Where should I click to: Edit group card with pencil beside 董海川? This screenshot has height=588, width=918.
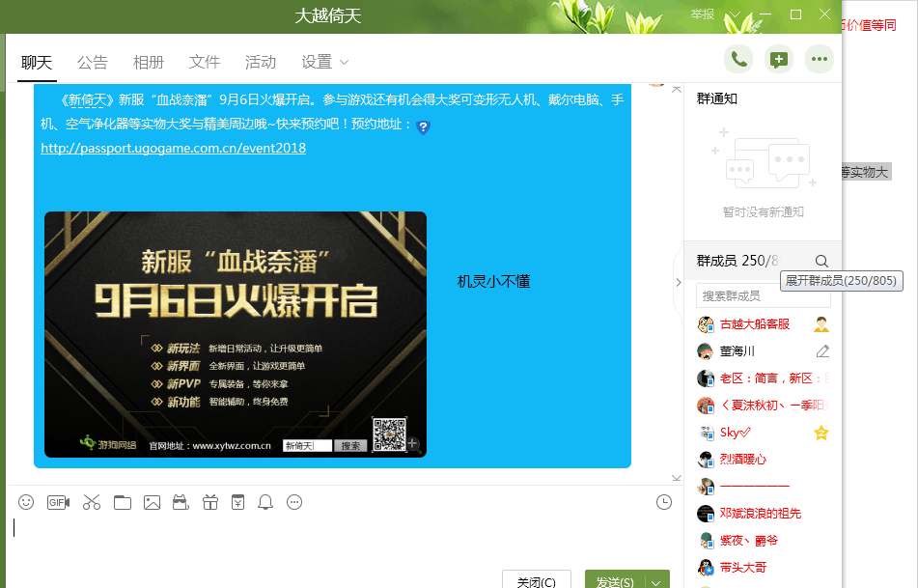(821, 351)
